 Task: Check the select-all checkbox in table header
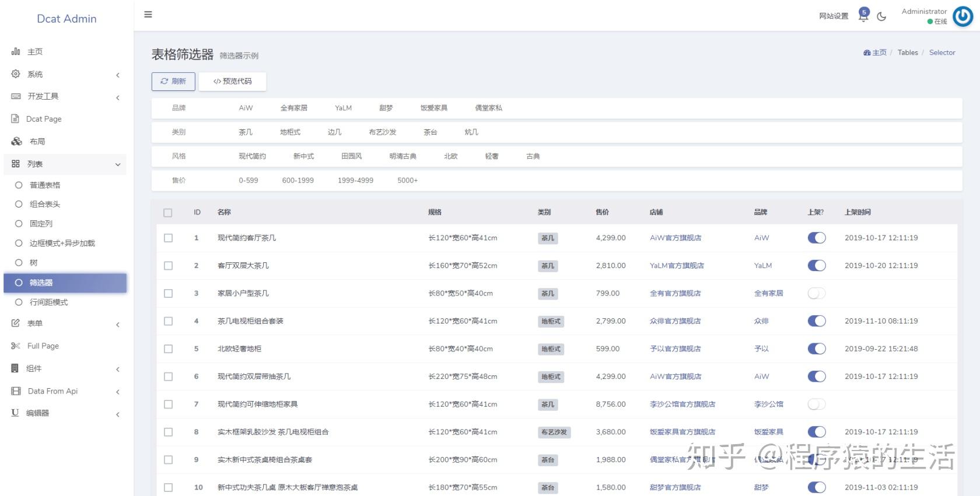coord(168,213)
